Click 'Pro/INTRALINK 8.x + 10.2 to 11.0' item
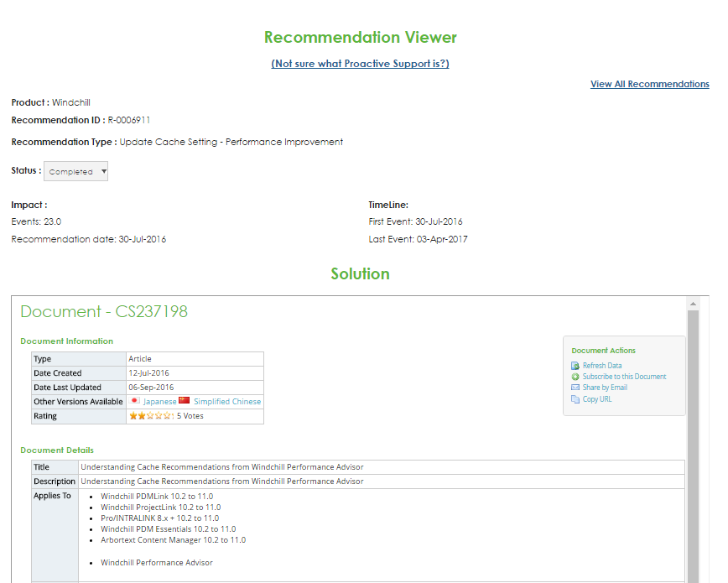 [159, 518]
